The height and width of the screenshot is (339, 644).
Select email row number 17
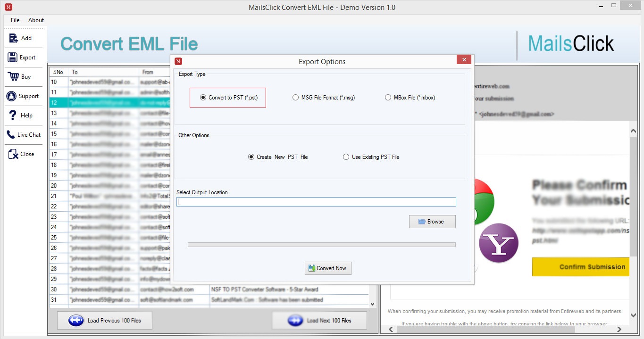[110, 155]
